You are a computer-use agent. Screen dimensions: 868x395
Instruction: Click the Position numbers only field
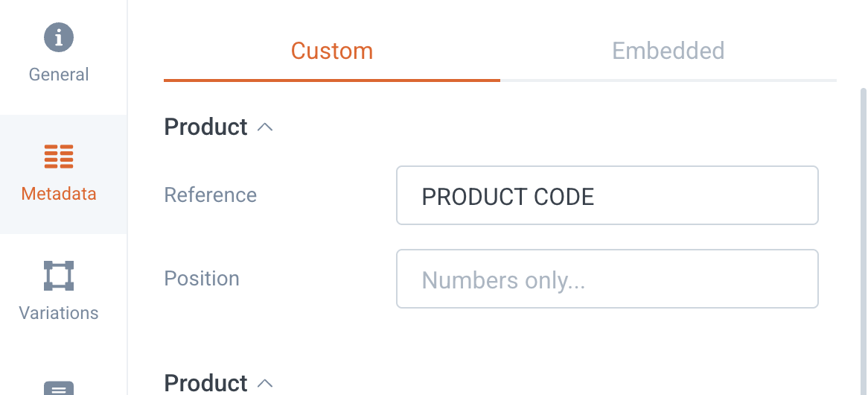(607, 279)
